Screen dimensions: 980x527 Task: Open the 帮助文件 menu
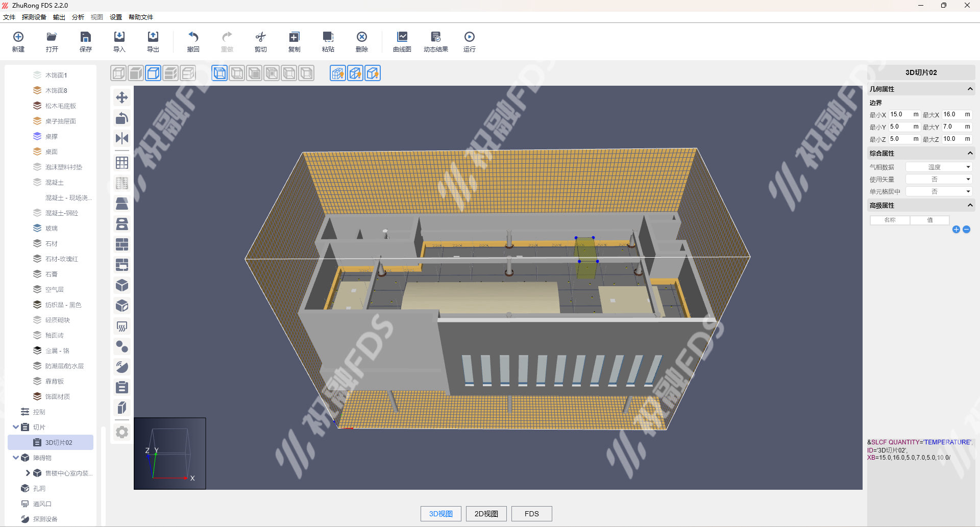click(141, 17)
